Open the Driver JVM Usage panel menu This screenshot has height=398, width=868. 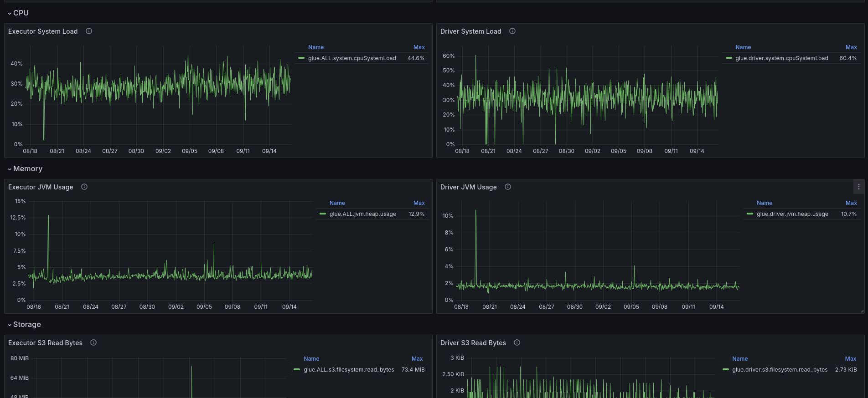click(859, 187)
